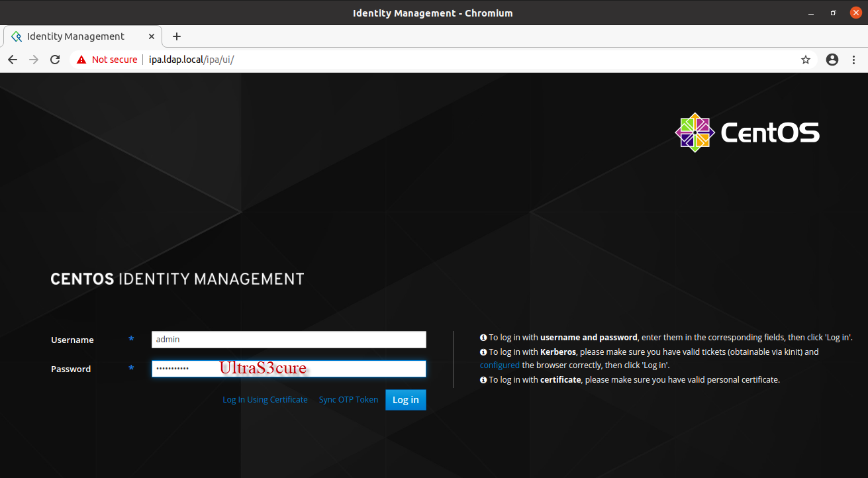Go back with the browser back arrow

[12, 60]
